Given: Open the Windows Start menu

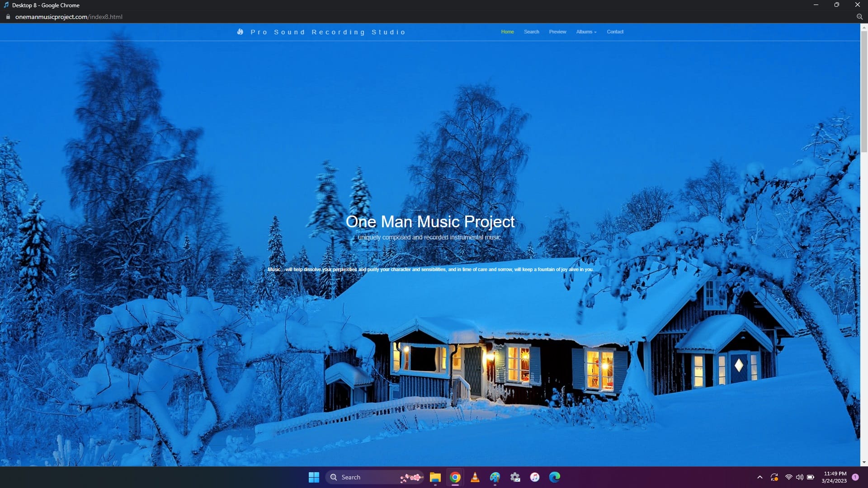Looking at the screenshot, I should (314, 477).
